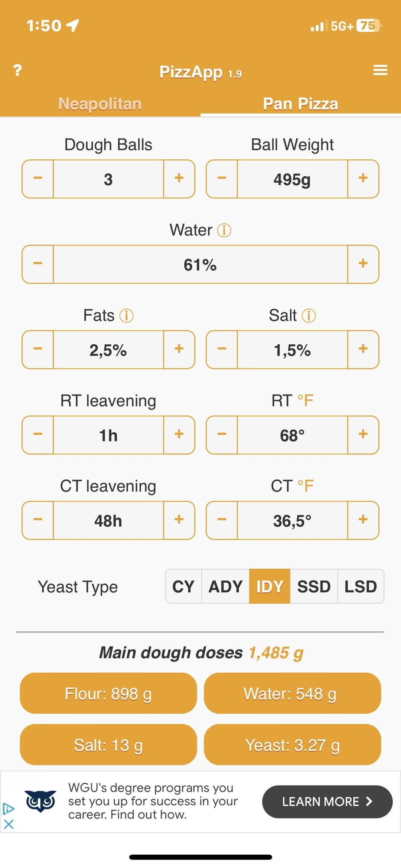Select CY yeast type
This screenshot has width=401, height=868.
(183, 586)
